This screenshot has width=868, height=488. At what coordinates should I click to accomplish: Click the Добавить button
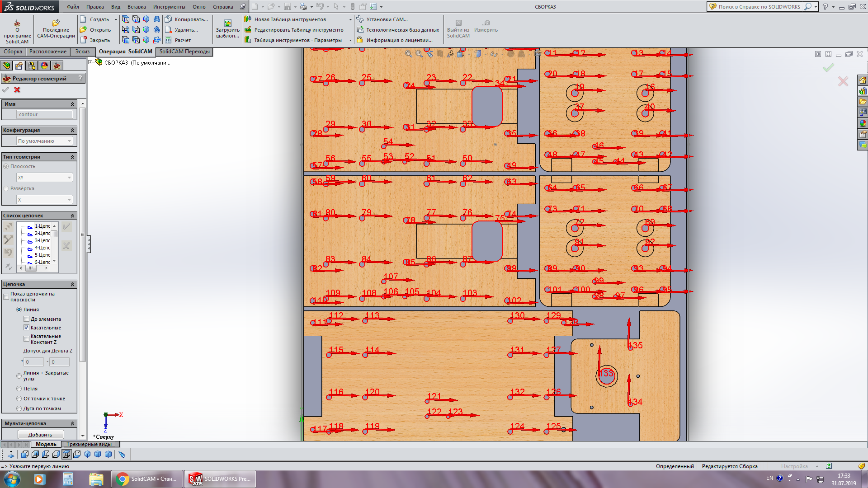(x=40, y=435)
